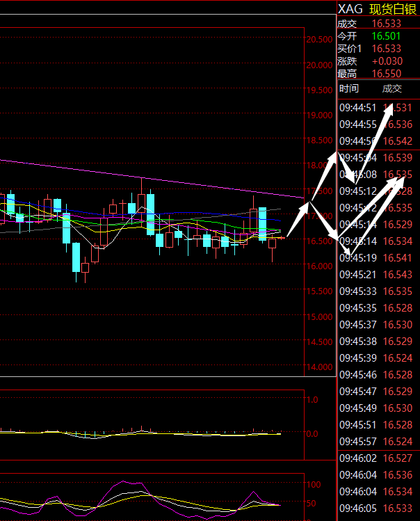
Task: Click the 20.500 price axis label
Action: point(318,40)
